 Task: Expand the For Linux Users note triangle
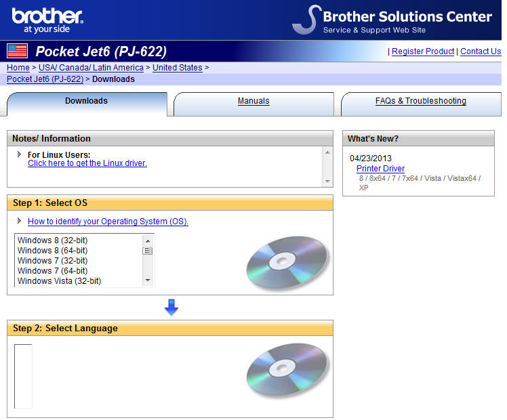(20, 154)
